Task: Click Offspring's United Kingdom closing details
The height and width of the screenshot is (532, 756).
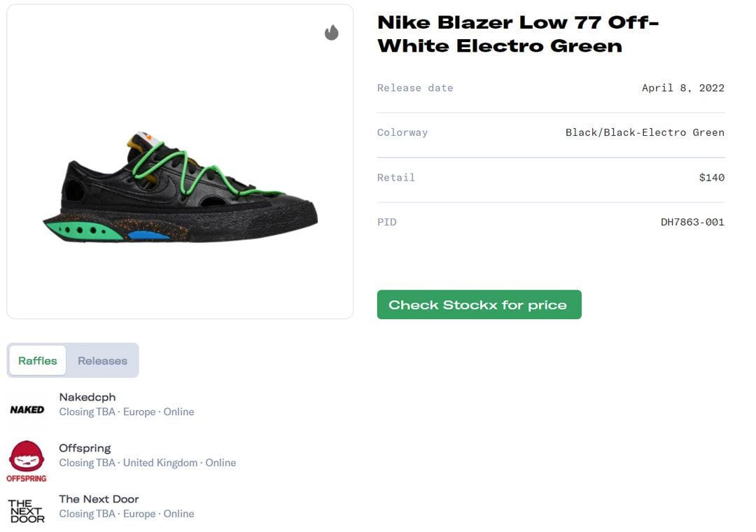Action: pyautogui.click(x=148, y=463)
